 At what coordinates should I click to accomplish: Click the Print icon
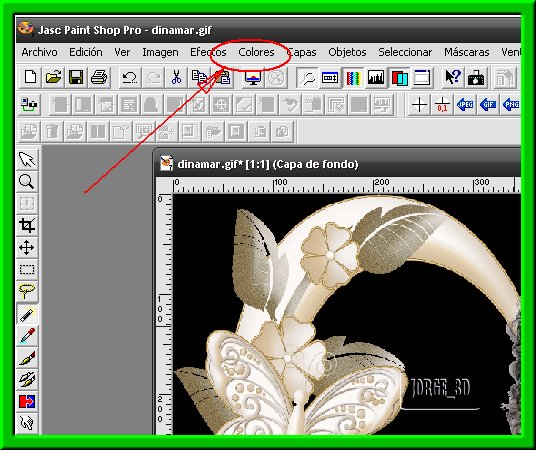[x=99, y=77]
